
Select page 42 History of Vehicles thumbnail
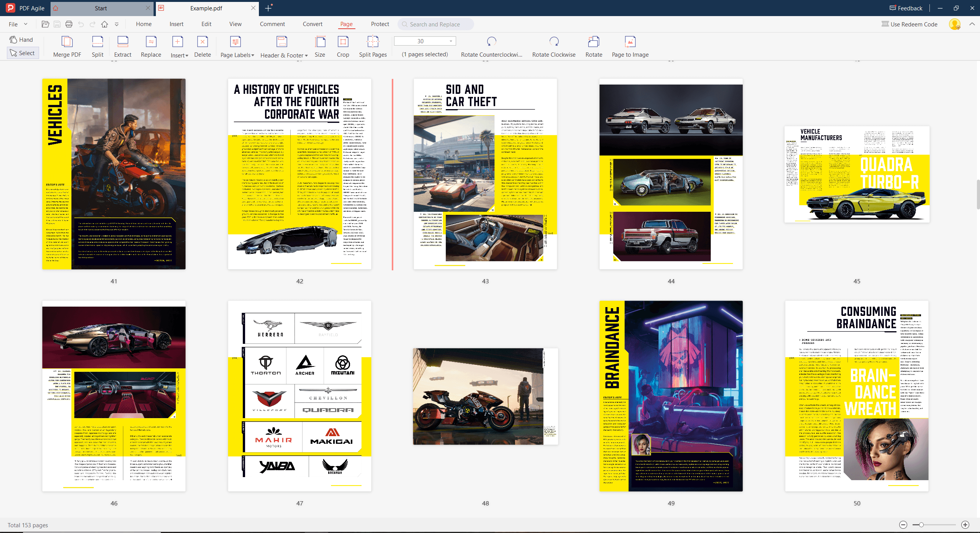(299, 174)
